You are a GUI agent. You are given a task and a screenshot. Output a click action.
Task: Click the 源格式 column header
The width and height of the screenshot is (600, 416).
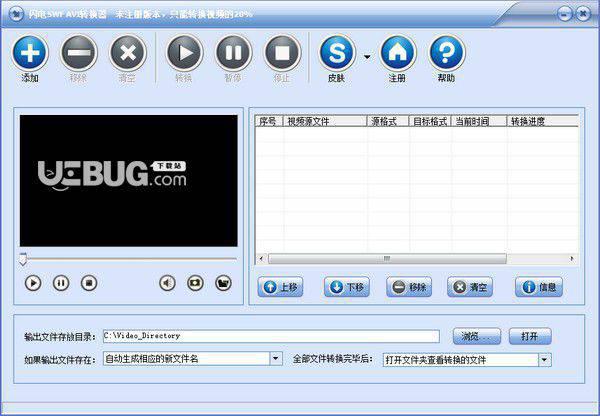pos(388,121)
